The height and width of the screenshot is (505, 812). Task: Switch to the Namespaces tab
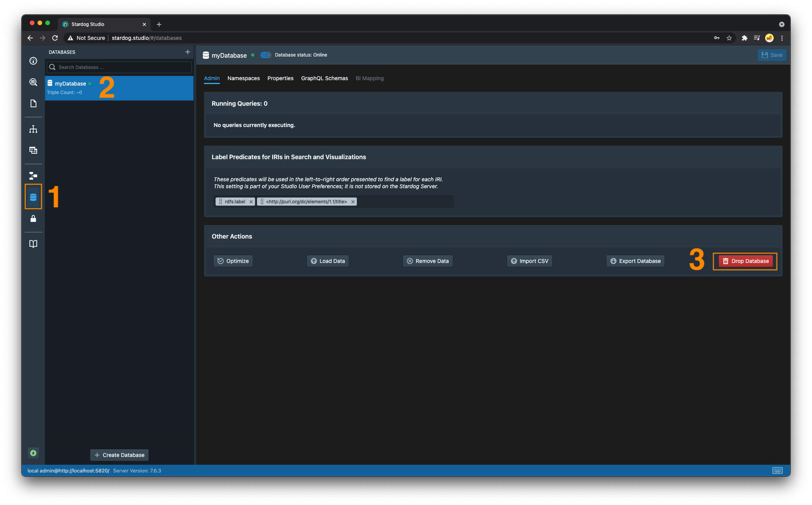[x=243, y=78]
